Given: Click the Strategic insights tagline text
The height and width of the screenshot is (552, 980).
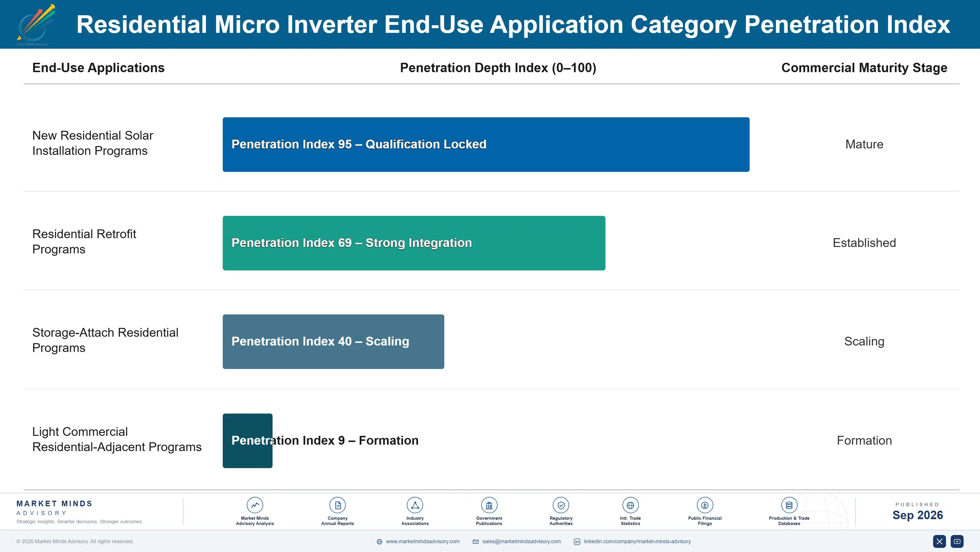Looking at the screenshot, I should click(79, 521).
